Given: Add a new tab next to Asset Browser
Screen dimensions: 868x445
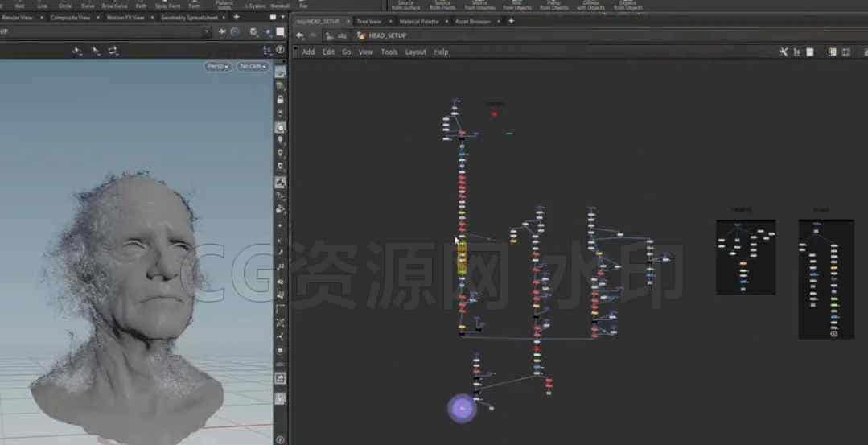Looking at the screenshot, I should click(511, 21).
